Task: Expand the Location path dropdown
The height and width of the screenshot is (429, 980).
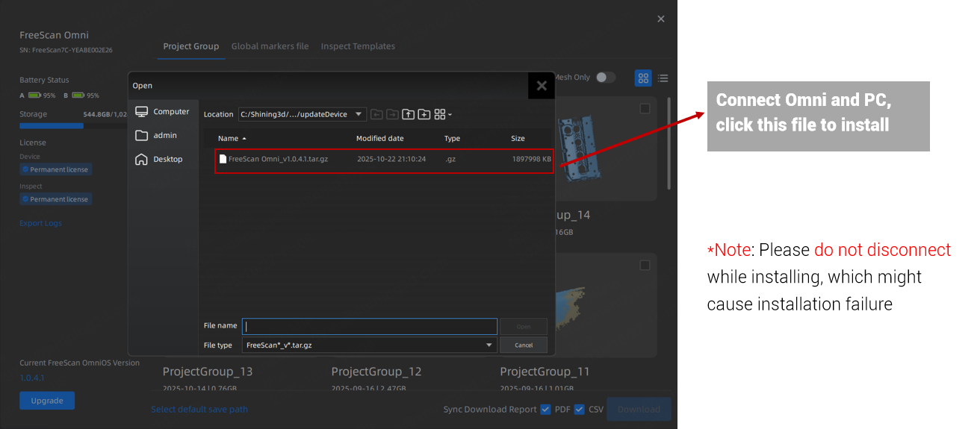Action: (x=359, y=114)
